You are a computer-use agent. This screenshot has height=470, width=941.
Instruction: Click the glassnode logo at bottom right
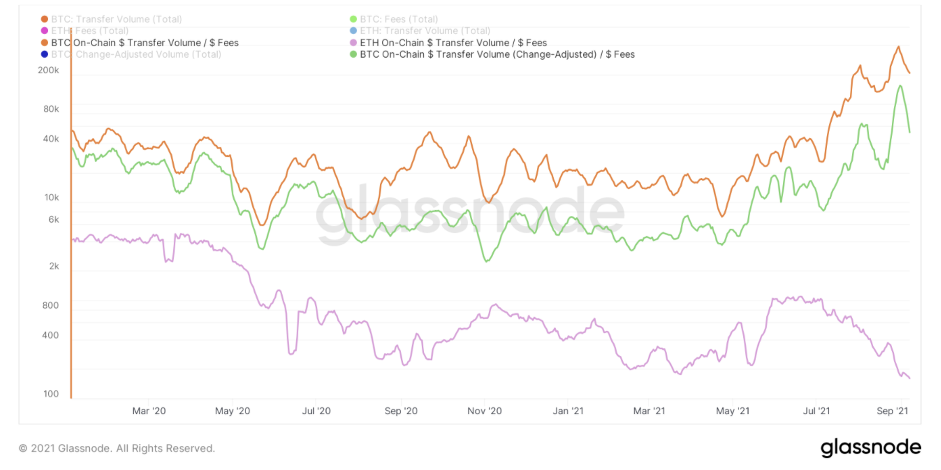coord(869,447)
